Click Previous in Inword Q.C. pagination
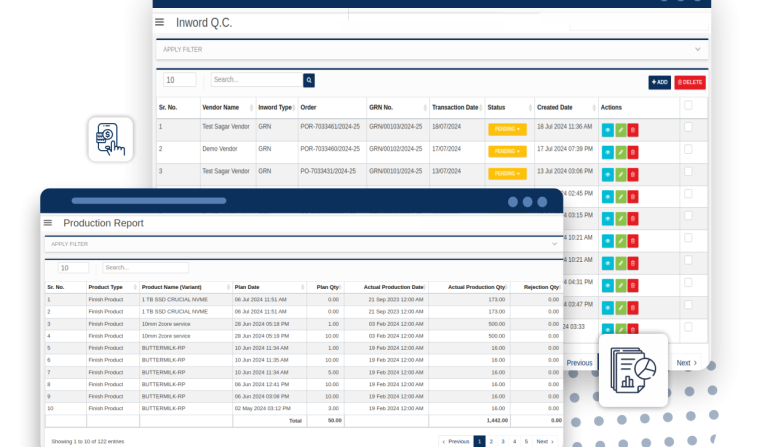Viewport: 770px width, 447px height. 579,363
